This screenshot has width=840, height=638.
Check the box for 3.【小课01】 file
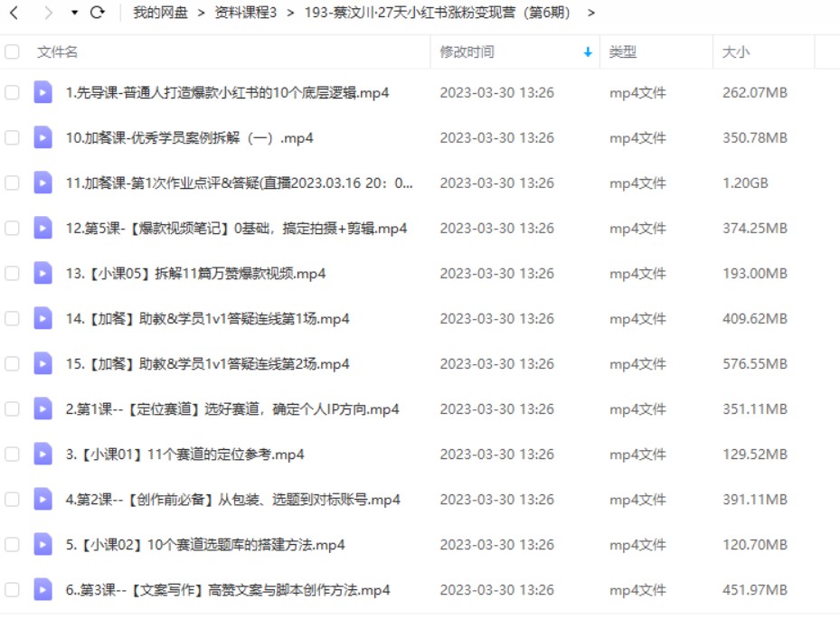tap(12, 455)
